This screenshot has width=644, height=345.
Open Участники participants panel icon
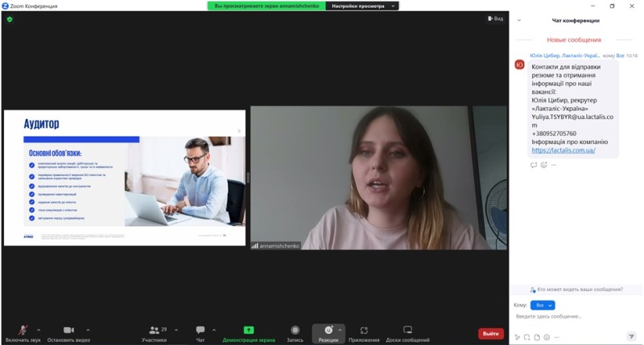154,331
